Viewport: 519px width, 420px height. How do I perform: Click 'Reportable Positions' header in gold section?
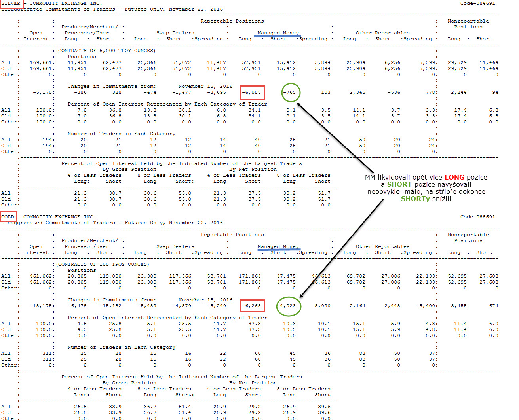click(232, 235)
